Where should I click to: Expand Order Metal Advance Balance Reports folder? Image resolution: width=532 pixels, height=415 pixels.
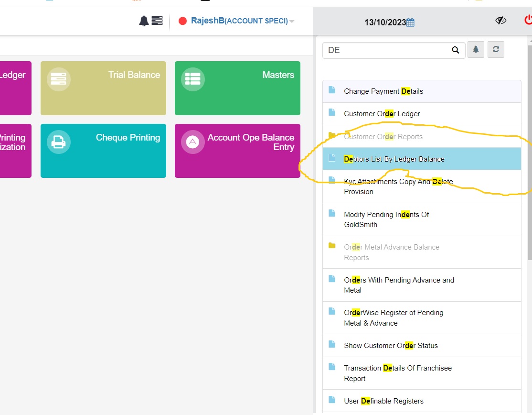coord(422,252)
